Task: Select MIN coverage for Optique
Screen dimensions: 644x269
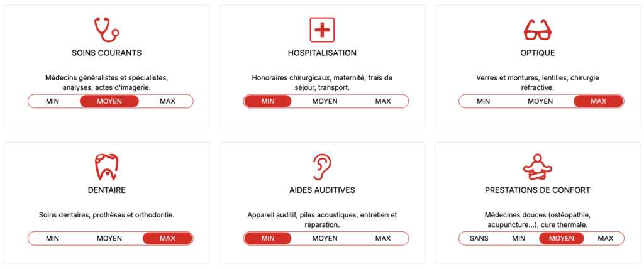Action: [x=484, y=101]
